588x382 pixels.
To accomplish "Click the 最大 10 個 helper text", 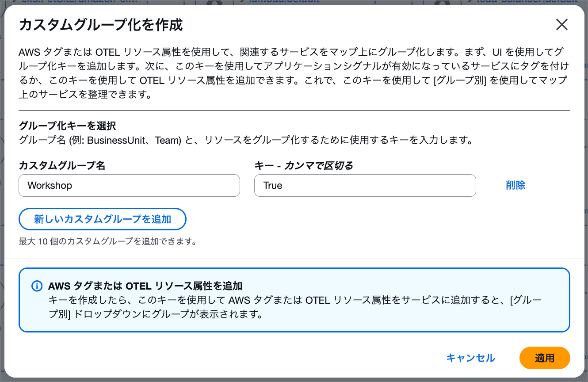I will (x=107, y=241).
